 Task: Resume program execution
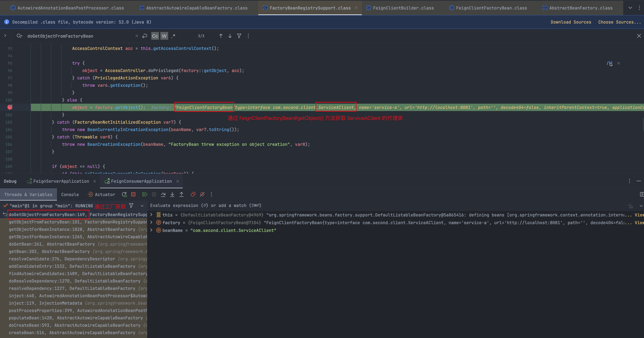click(x=145, y=194)
